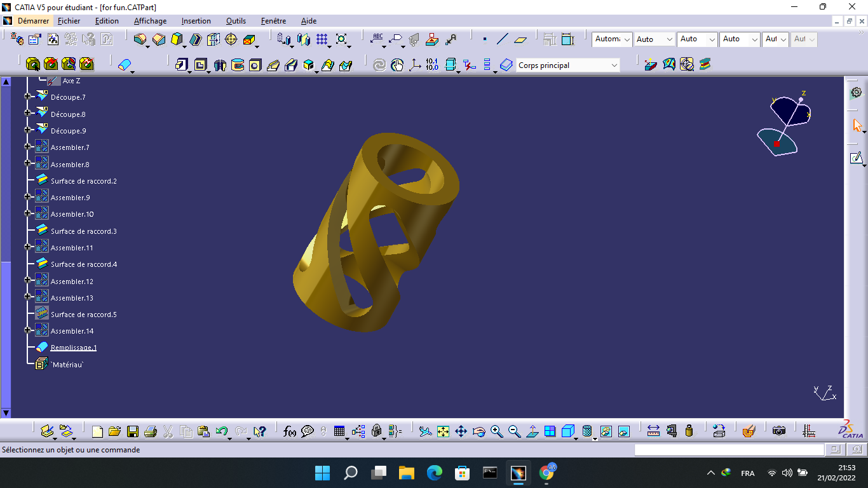Open the Aide menu

(309, 21)
